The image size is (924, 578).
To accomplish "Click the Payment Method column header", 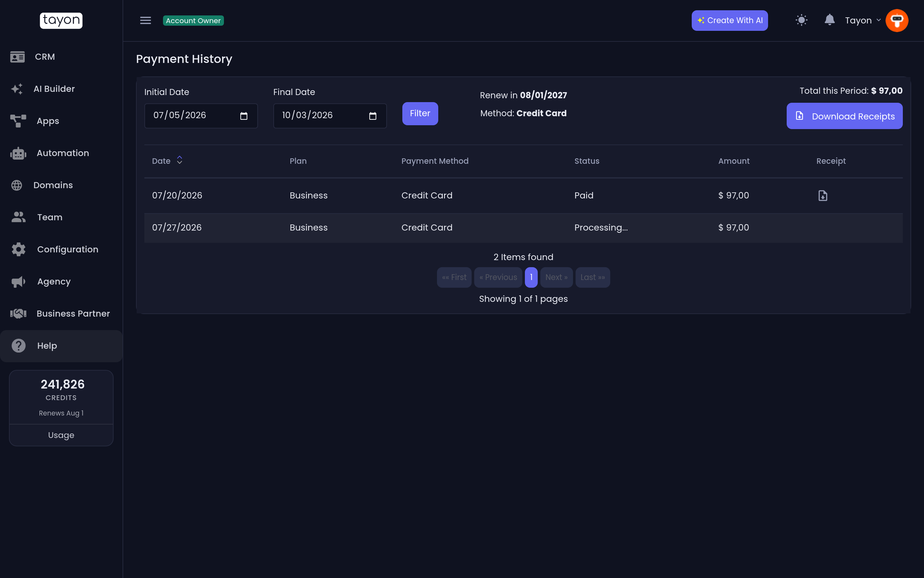I will pyautogui.click(x=435, y=161).
